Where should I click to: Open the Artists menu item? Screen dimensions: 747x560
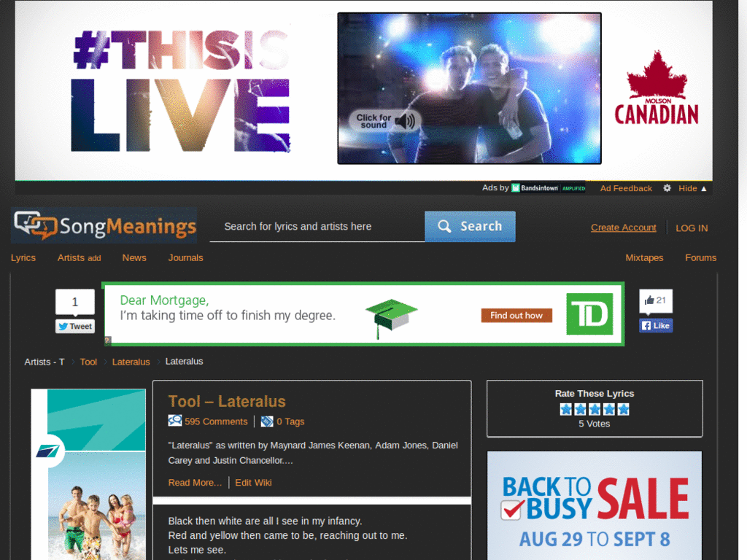tap(71, 257)
